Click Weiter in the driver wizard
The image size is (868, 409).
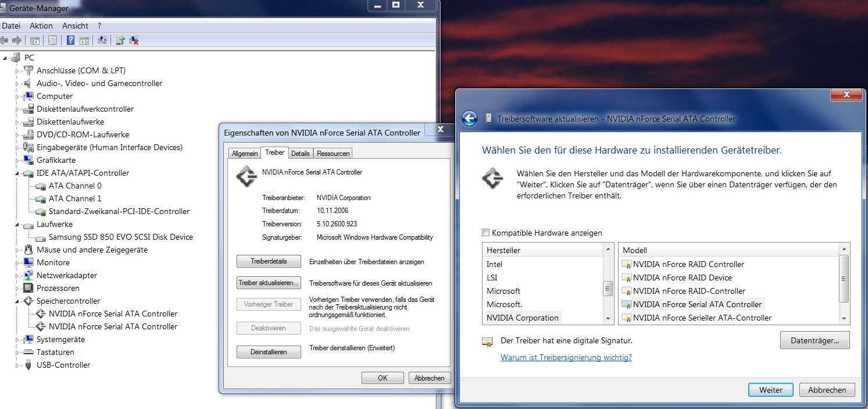771,390
